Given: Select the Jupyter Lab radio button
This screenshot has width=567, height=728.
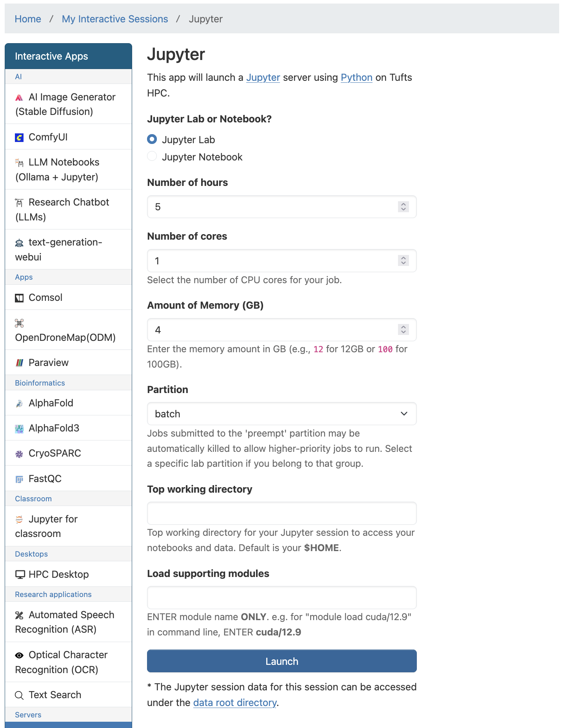Looking at the screenshot, I should [152, 139].
